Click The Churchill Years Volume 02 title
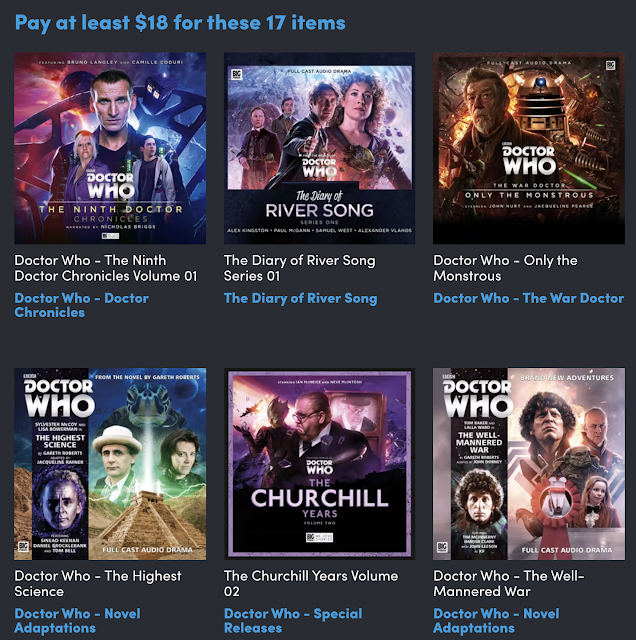The width and height of the screenshot is (636, 640). click(311, 584)
